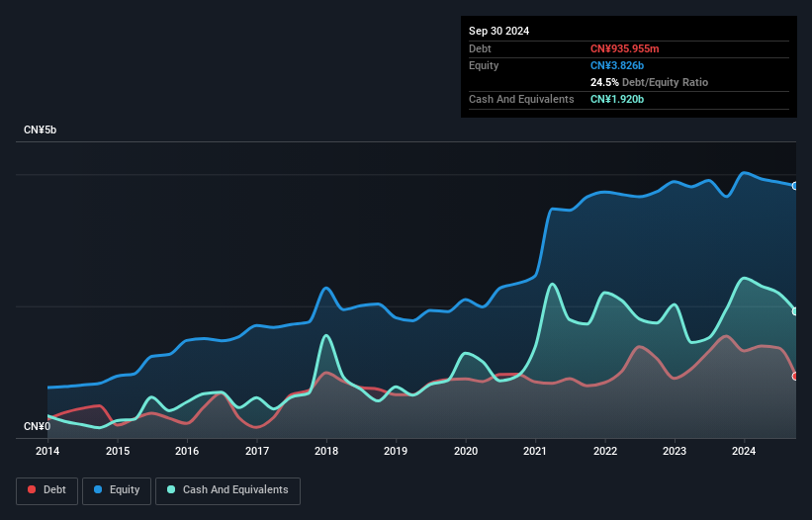Screen dimensions: 812x520
Task: Click the Sep 30 2024 tooltip date
Action: click(x=498, y=31)
